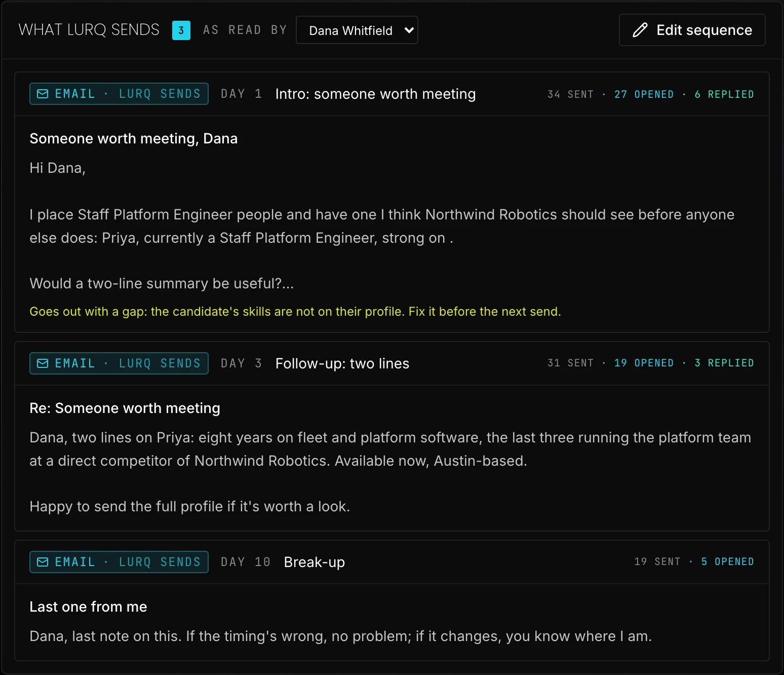Select the Email · Lurq Sends tag for Day 10
784x675 pixels.
click(x=119, y=562)
